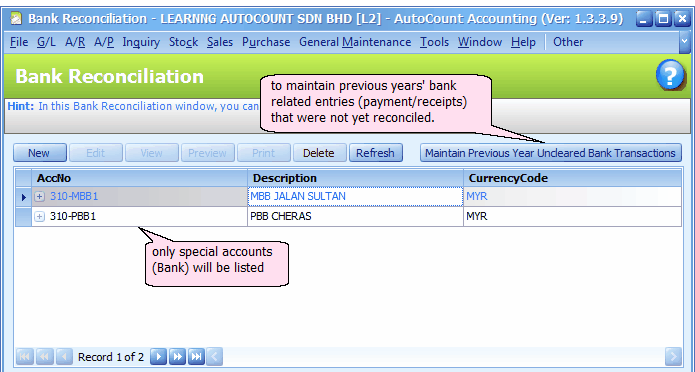Sort by the CurrencyCode column header
This screenshot has height=372, width=695.
pos(572,178)
